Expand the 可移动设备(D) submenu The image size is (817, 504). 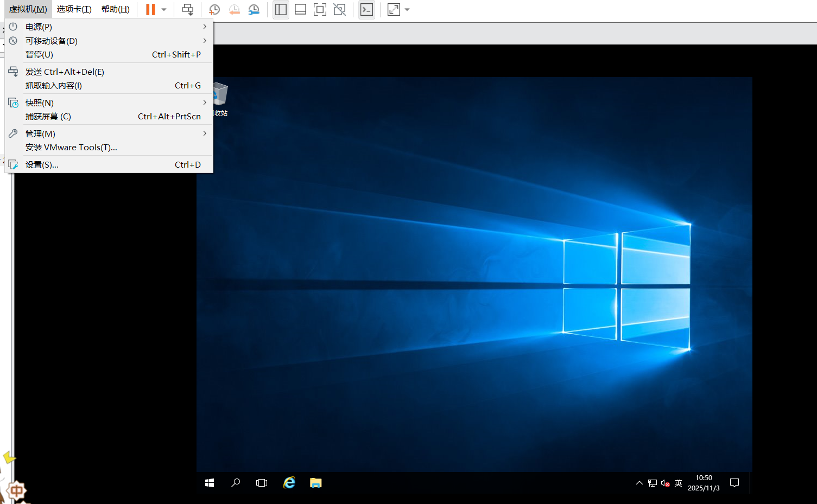(109, 41)
